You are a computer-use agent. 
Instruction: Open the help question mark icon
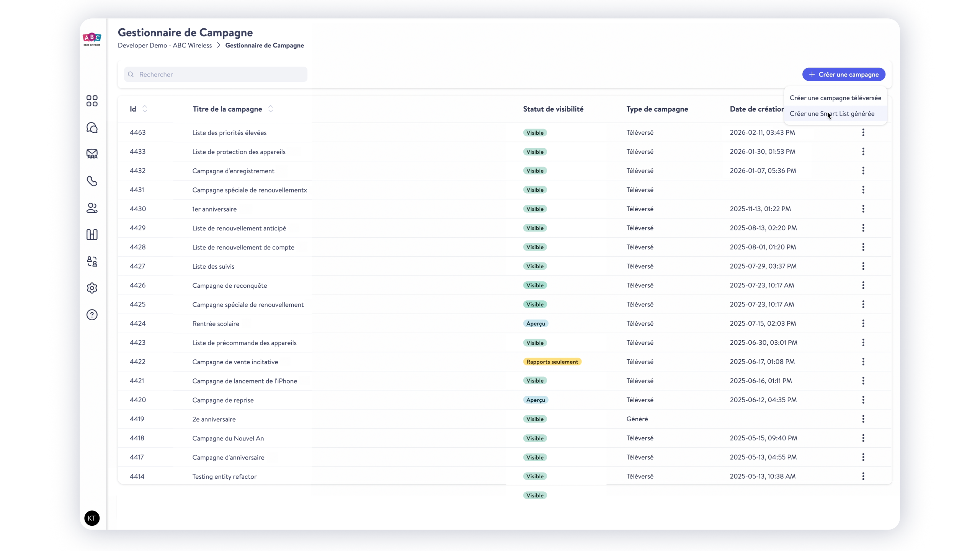click(92, 315)
